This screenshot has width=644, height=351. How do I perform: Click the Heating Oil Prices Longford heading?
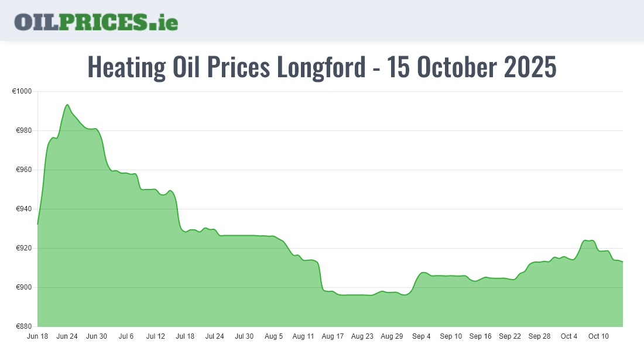[x=322, y=67]
